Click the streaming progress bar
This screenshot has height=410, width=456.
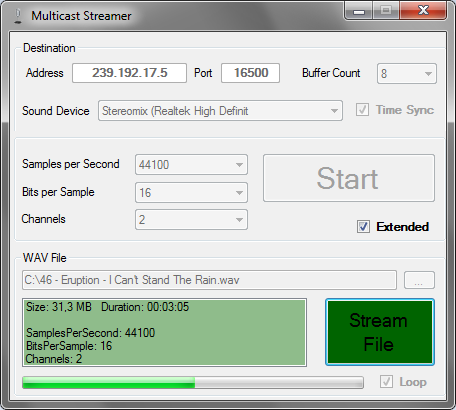click(x=193, y=383)
